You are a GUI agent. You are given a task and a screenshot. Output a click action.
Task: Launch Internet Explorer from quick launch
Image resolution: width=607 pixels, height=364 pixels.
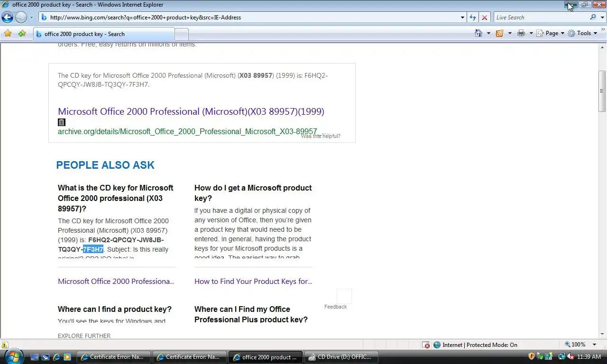coord(56,357)
